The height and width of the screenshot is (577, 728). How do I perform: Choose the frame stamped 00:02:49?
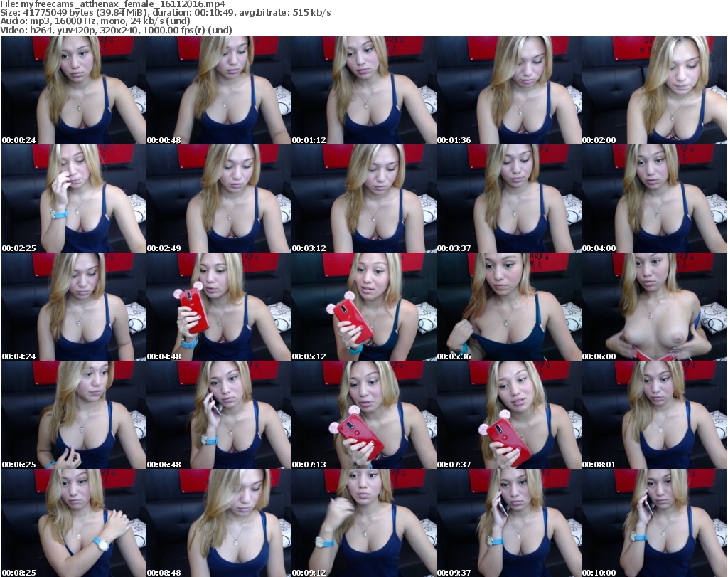(219, 198)
